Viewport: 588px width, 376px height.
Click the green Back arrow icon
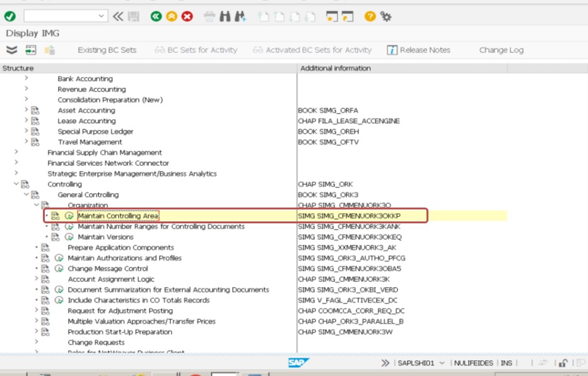156,16
